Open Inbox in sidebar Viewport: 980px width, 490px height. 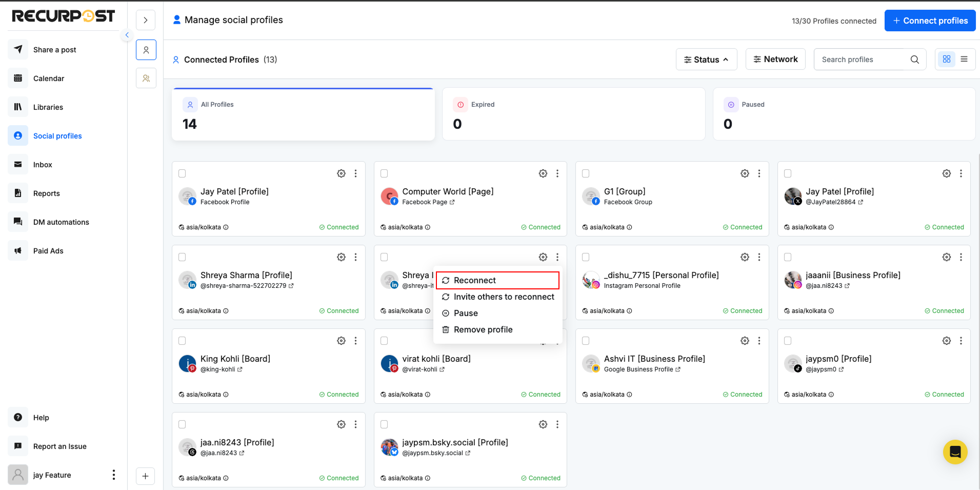[64, 165]
